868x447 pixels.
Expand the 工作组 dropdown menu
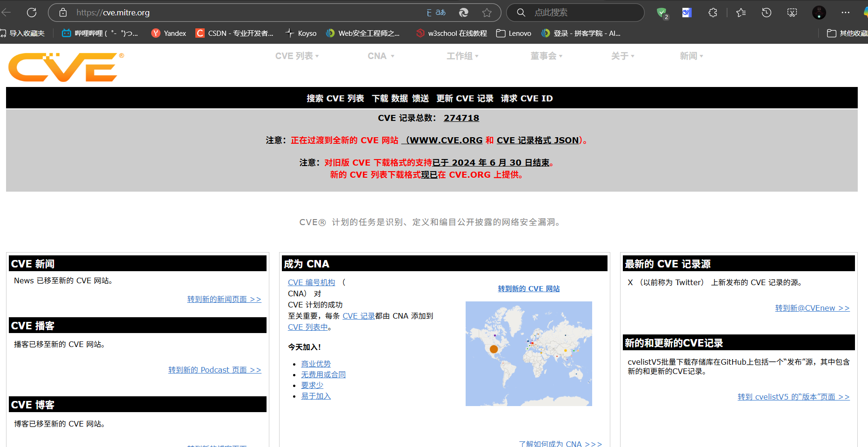(462, 56)
